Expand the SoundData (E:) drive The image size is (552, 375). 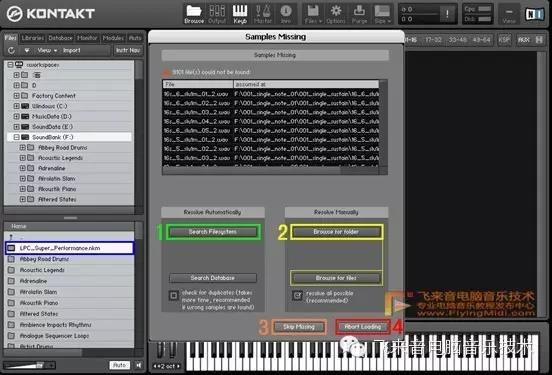(x=16, y=127)
